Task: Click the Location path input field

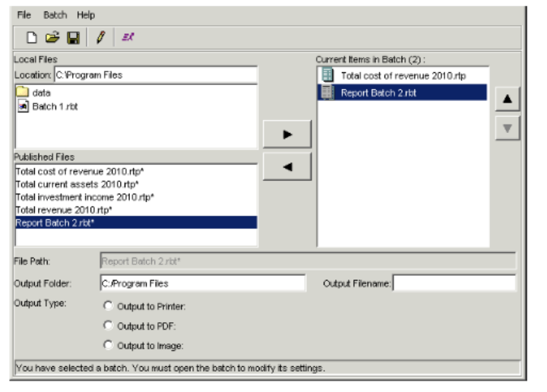Action: (155, 75)
